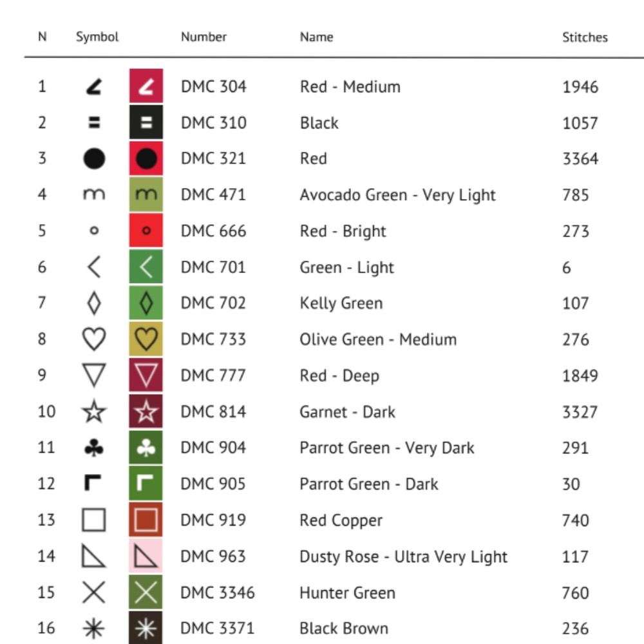Select the Red Copper DMC 919 swatch
The image size is (644, 644).
[146, 520]
